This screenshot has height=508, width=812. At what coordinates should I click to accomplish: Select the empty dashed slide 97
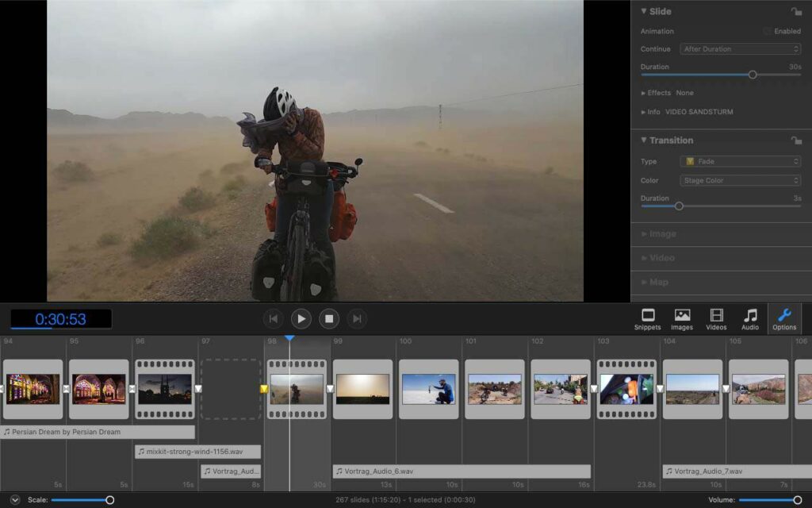pos(231,389)
